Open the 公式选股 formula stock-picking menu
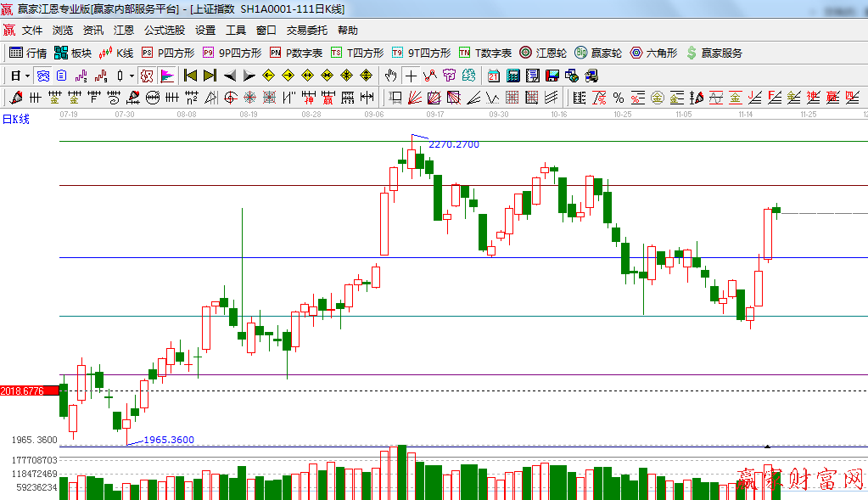Screen dimensions: 868x500 click(x=164, y=30)
